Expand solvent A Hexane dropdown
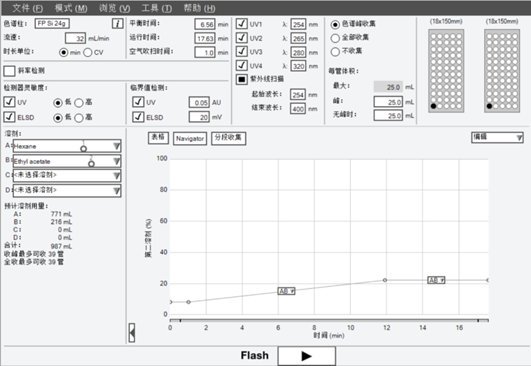This screenshot has width=531, height=366. point(116,146)
